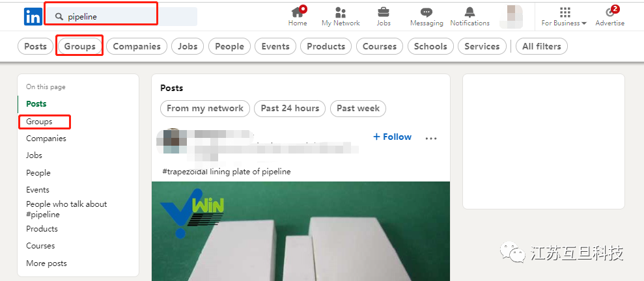Viewport: 644px width, 281px height.
Task: Click the search field containing pipeline
Action: click(122, 16)
